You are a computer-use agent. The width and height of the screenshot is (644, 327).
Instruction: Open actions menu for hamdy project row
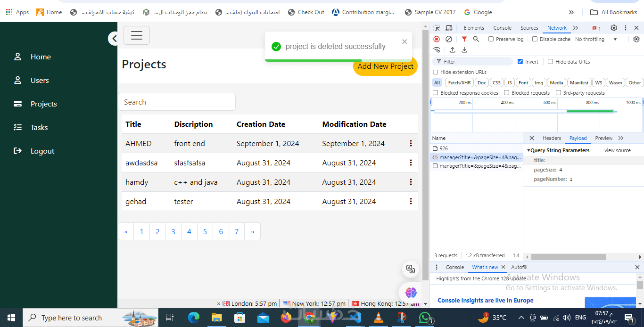[411, 182]
